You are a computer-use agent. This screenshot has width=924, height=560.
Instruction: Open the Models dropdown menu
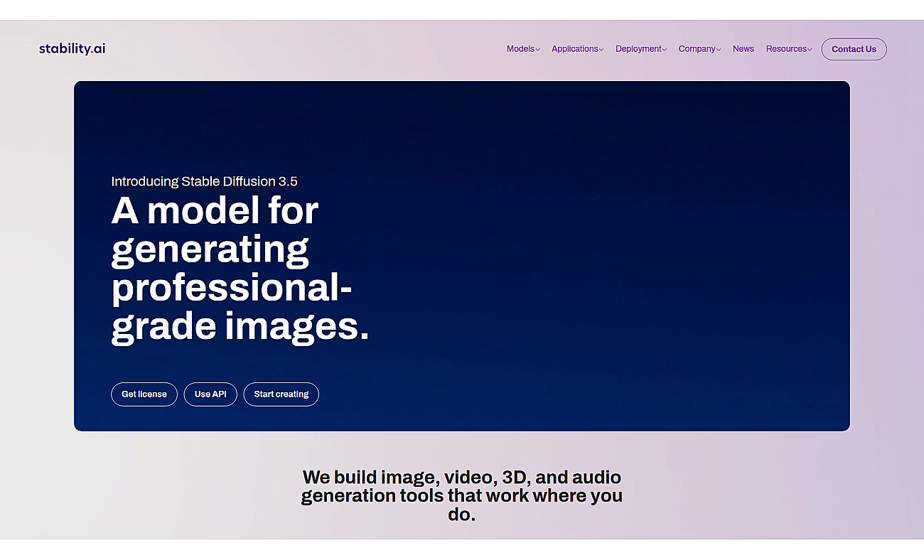point(523,49)
